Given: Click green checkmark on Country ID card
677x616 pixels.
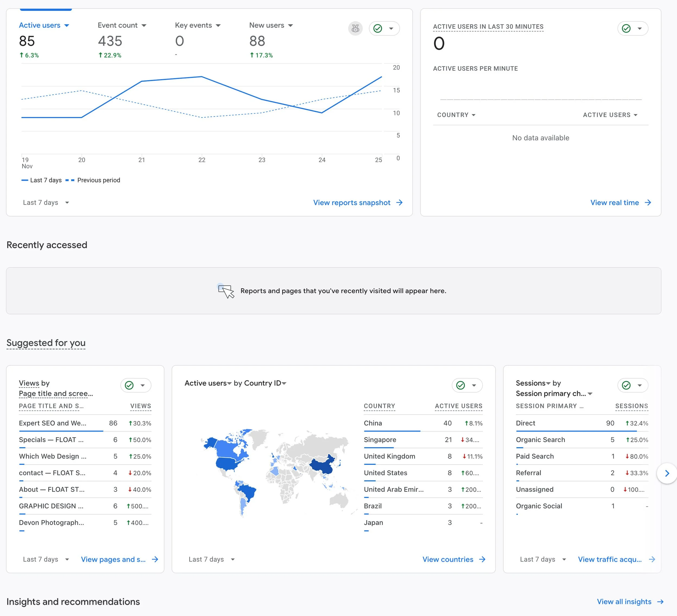Looking at the screenshot, I should tap(460, 385).
